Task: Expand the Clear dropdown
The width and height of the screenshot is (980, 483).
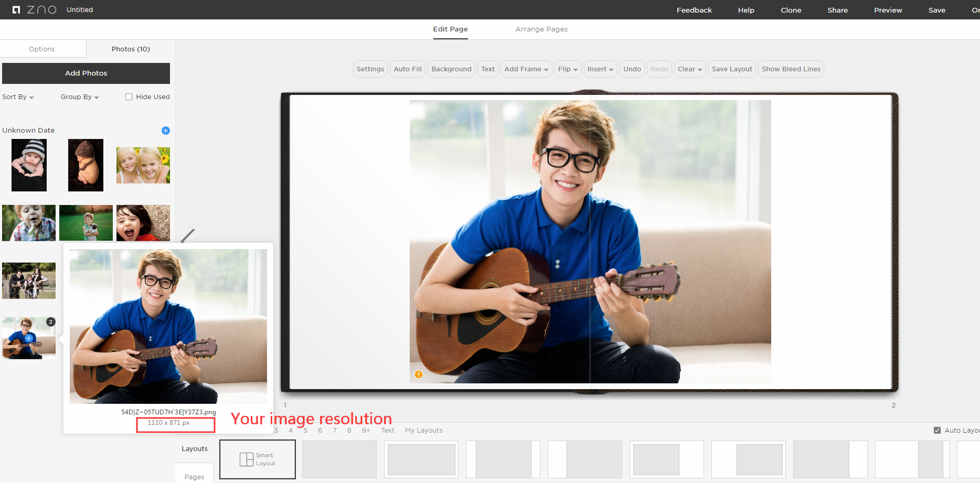Action: point(689,69)
